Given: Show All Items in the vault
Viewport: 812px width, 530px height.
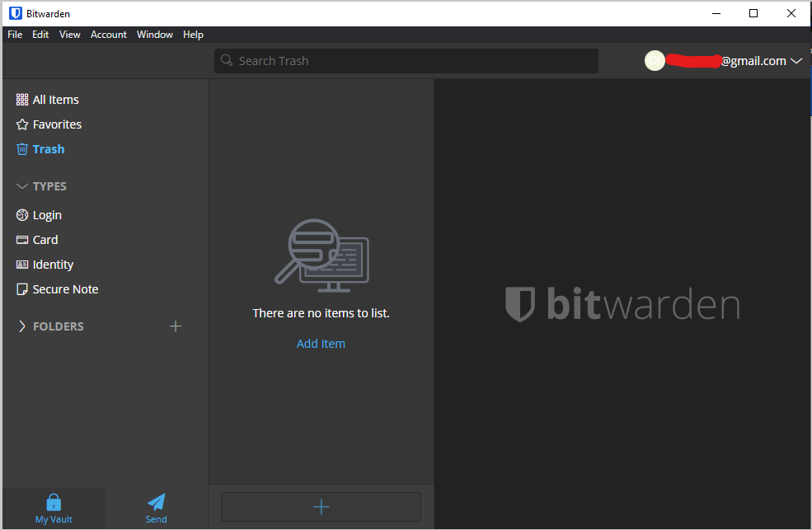Looking at the screenshot, I should pyautogui.click(x=55, y=100).
